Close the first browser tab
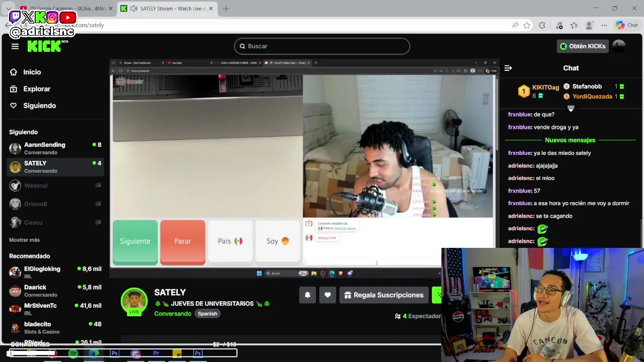The image size is (644, 362). click(111, 9)
